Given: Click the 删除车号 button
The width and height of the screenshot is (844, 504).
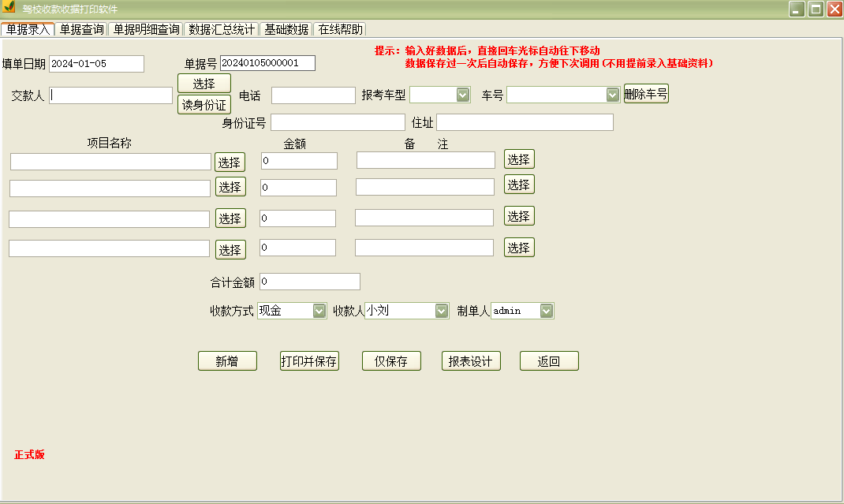Looking at the screenshot, I should (x=646, y=94).
